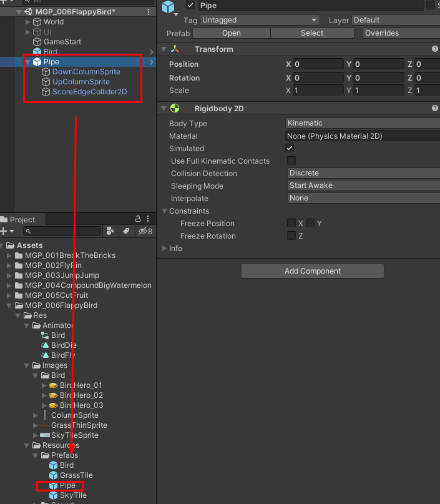Click the Rigidbody 2D component icon

[x=175, y=108]
